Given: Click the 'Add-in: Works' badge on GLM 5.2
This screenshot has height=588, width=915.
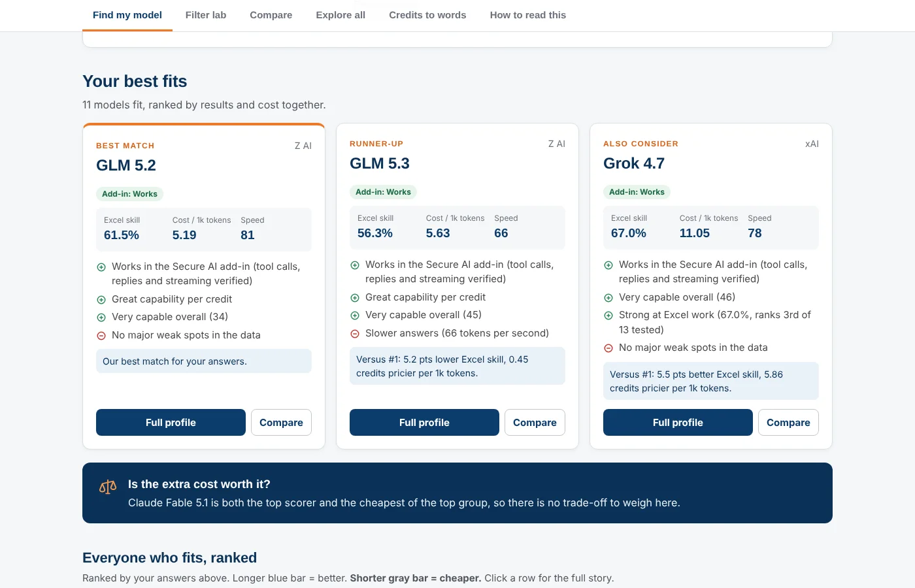Looking at the screenshot, I should coord(129,194).
